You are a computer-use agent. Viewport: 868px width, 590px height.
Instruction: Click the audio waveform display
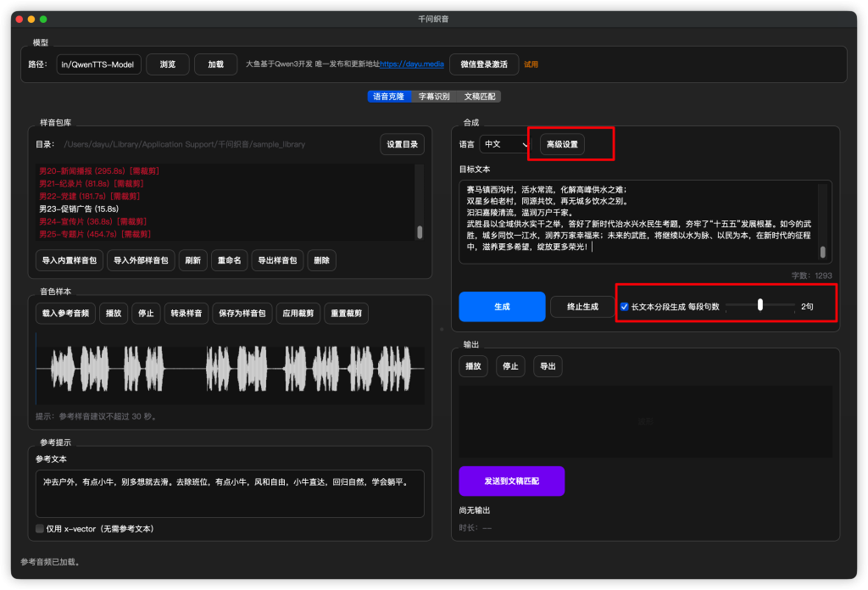click(x=229, y=369)
